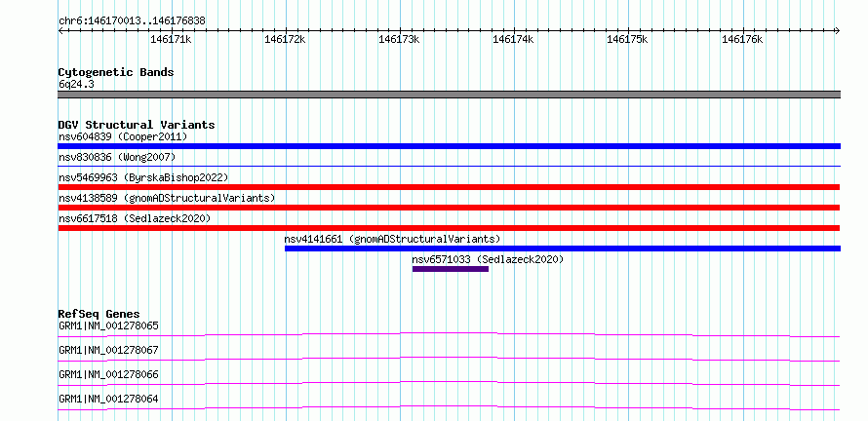868x421 pixels.
Task: Select intron line of GRM1|NM_001278066
Action: coord(449,383)
